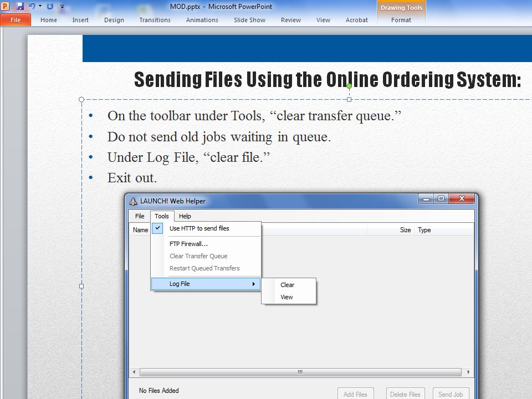
Task: Close the LAUNCH! Web Helper window
Action: pyautogui.click(x=462, y=199)
